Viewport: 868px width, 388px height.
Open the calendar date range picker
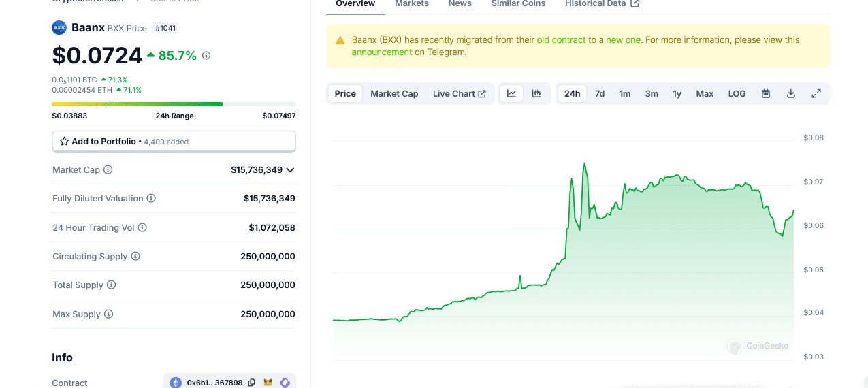(766, 93)
